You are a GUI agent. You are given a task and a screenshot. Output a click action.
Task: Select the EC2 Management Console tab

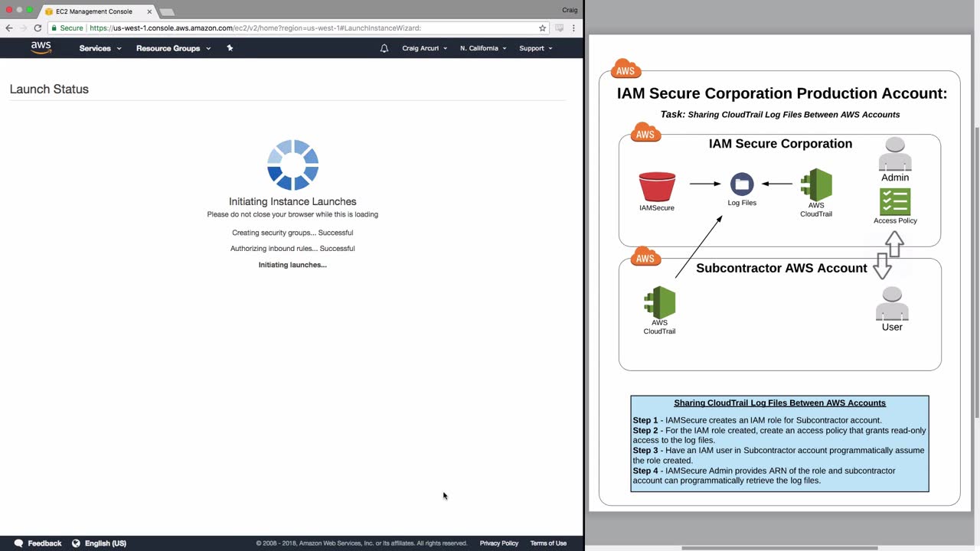coord(94,11)
